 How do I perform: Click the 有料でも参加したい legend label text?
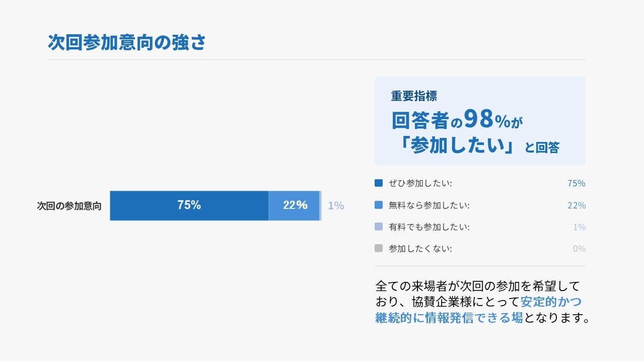coord(429,227)
